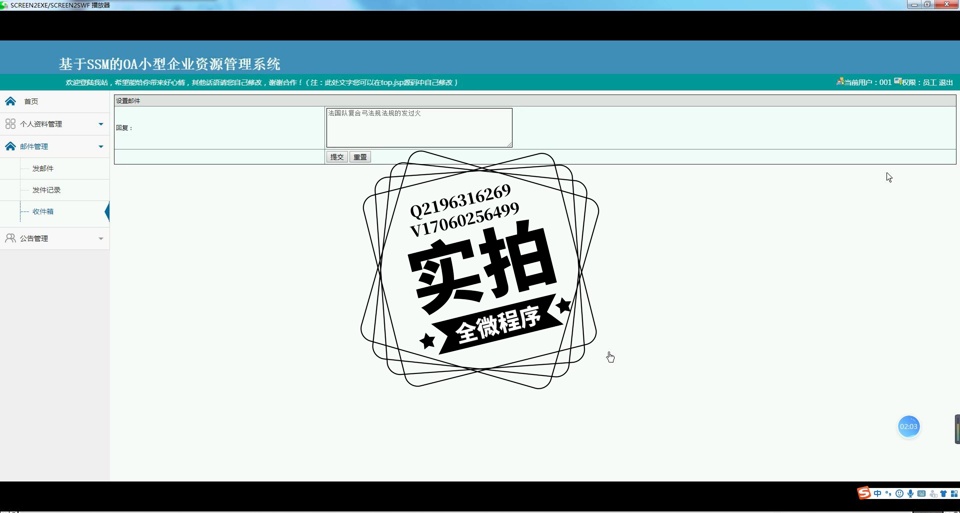
Task: Click the Sogou S logo icon
Action: coord(864,493)
